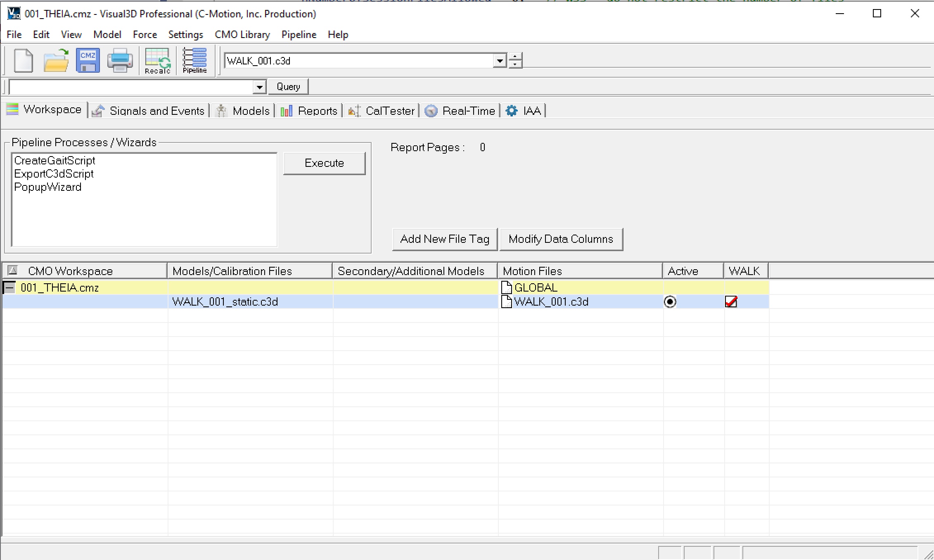Open a file with the folder icon

tap(56, 61)
